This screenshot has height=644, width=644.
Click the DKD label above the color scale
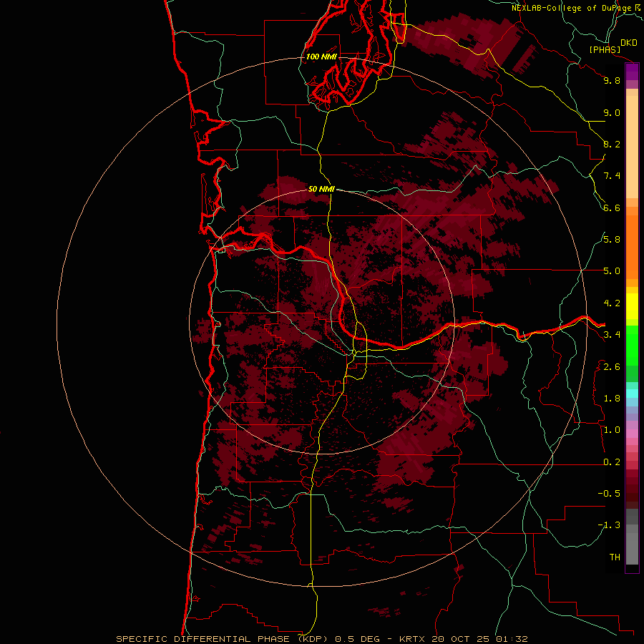(629, 43)
